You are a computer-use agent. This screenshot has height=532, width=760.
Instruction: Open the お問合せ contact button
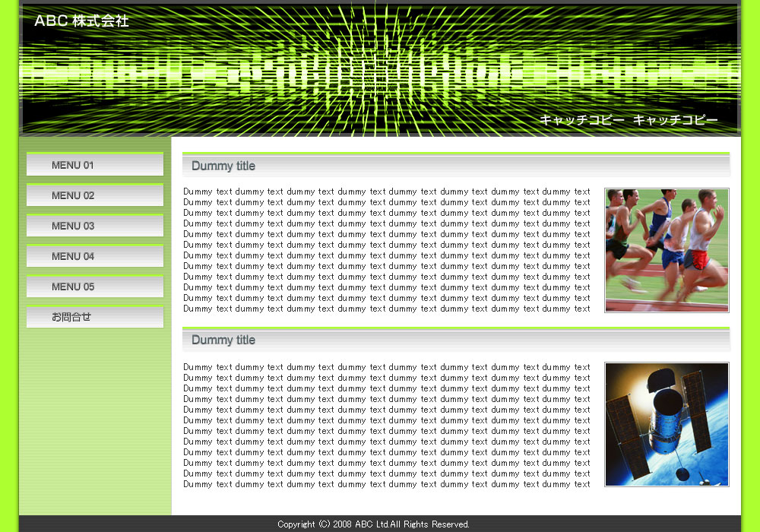[x=95, y=317]
